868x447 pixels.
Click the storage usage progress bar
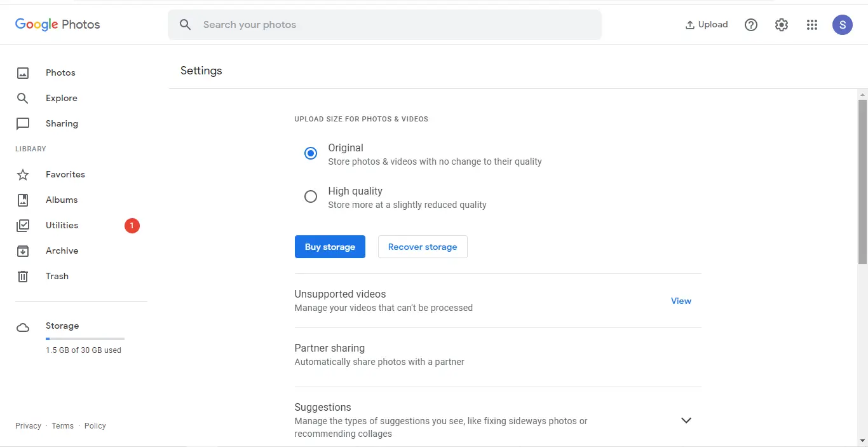coord(85,339)
